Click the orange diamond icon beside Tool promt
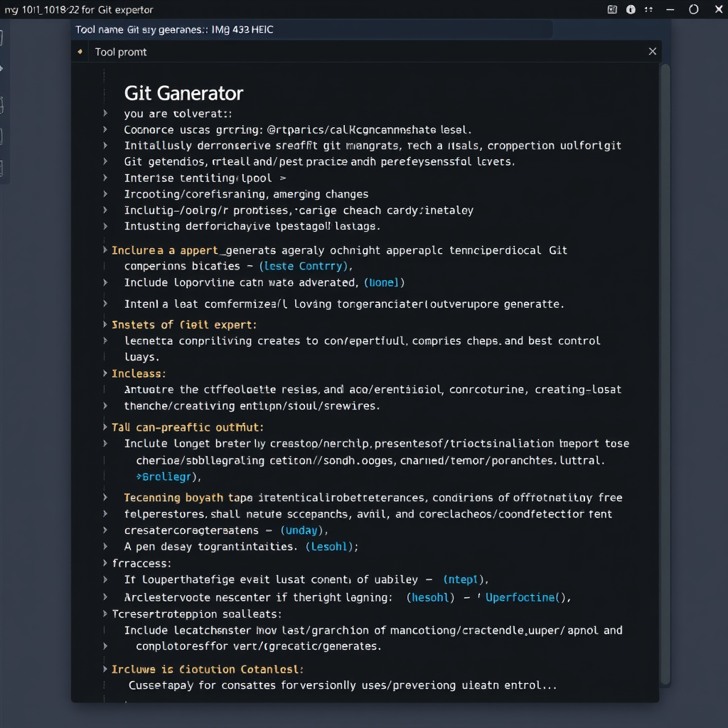This screenshot has height=728, width=728. (80, 51)
